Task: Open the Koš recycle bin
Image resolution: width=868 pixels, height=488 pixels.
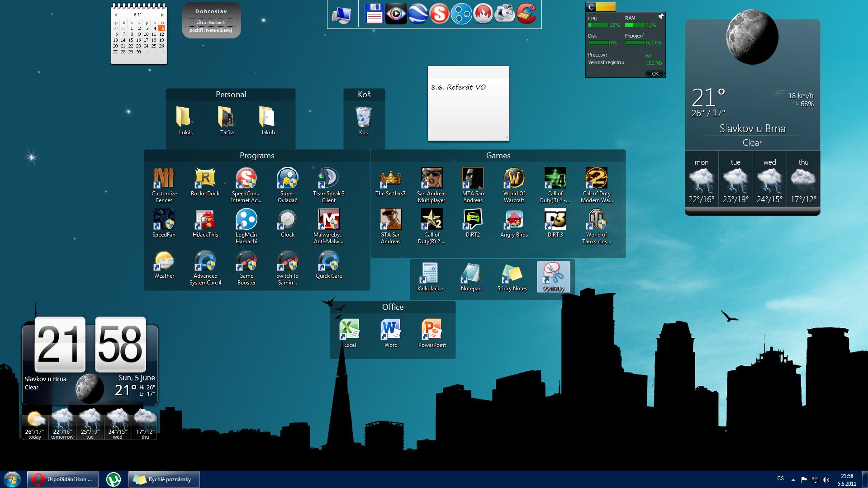Action: click(363, 121)
